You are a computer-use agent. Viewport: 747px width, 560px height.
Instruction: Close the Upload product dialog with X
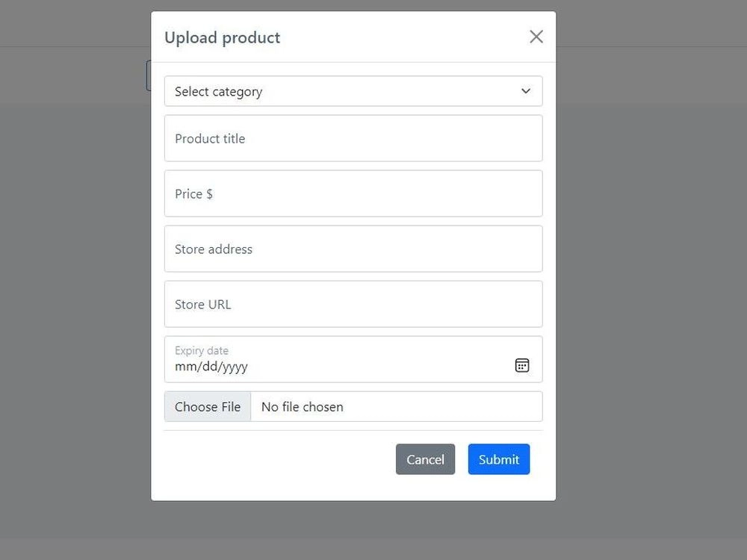click(536, 37)
